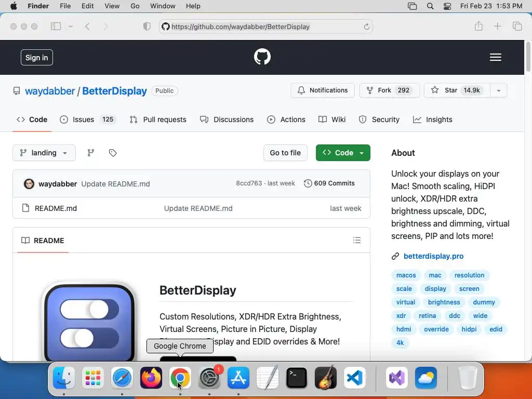Open Launchpad from the Dock
The height and width of the screenshot is (399, 532).
(x=93, y=378)
